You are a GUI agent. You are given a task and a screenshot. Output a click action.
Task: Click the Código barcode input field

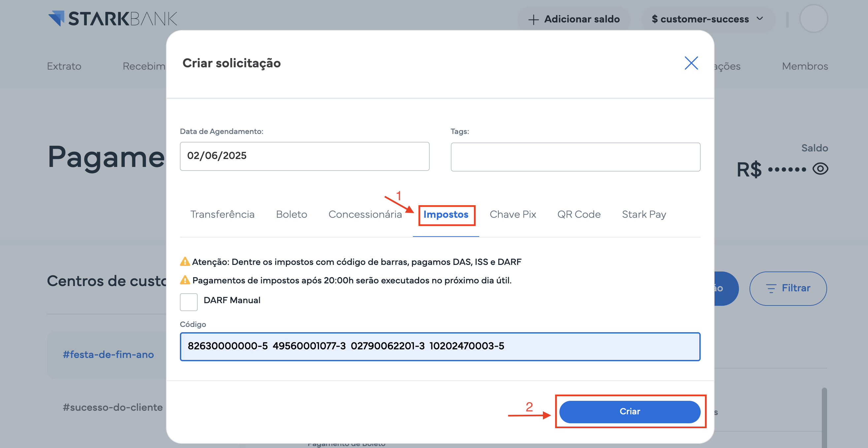[x=440, y=347]
